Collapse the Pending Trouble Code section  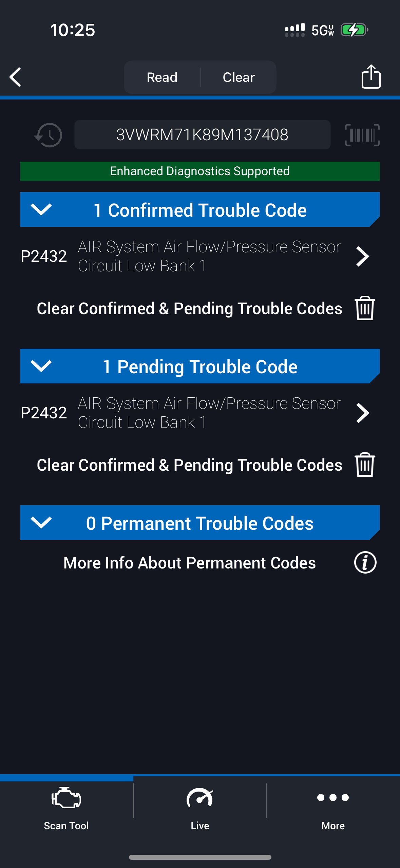tap(41, 366)
